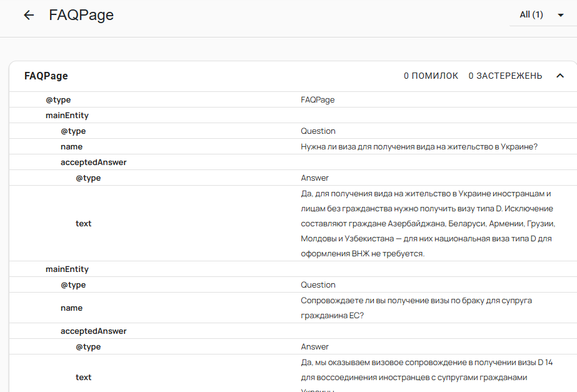577x392 pixels.
Task: Click the 0 ПОМИЛОК counter
Action: 431,76
